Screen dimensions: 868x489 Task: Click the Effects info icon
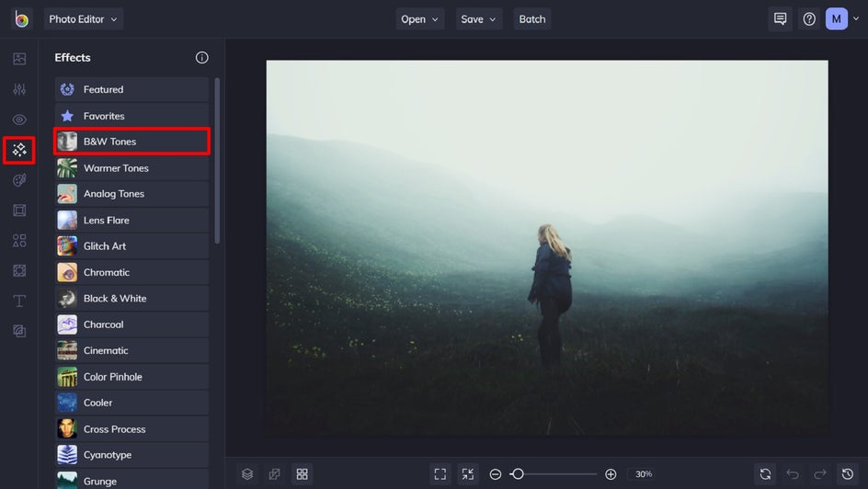[202, 58]
